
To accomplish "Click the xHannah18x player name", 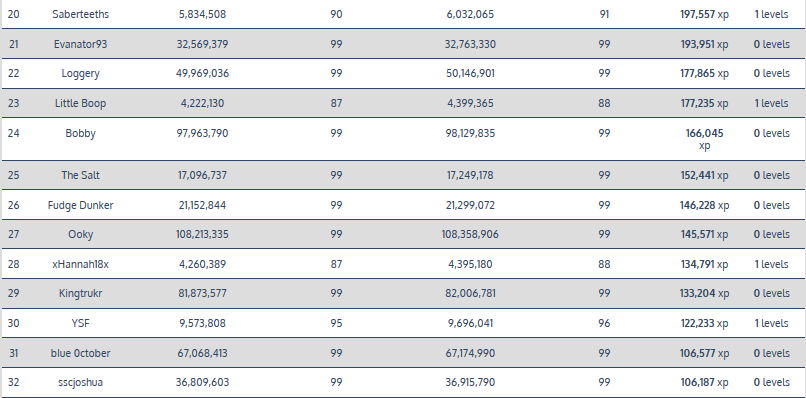I will coord(81,264).
